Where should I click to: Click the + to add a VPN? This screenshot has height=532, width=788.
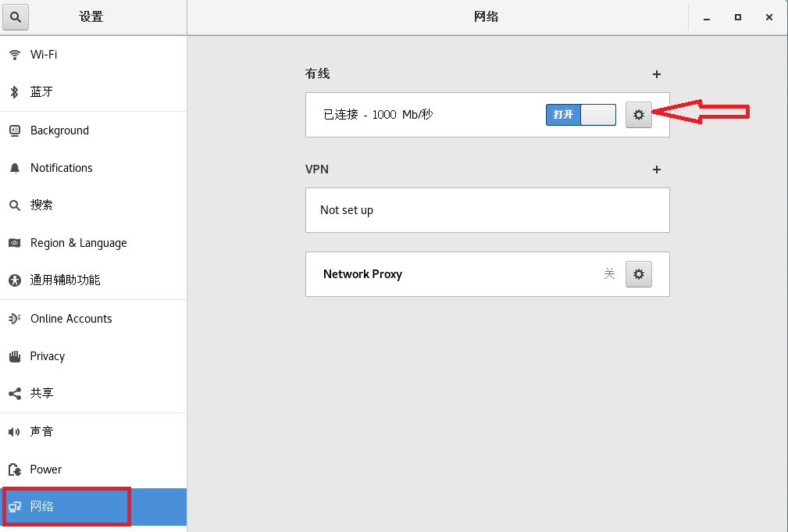(x=656, y=170)
